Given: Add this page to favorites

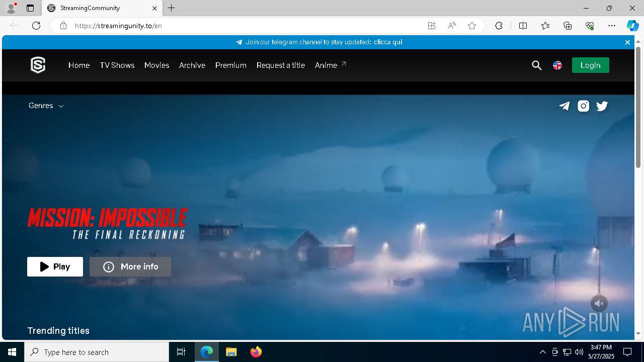Looking at the screenshot, I should (472, 26).
